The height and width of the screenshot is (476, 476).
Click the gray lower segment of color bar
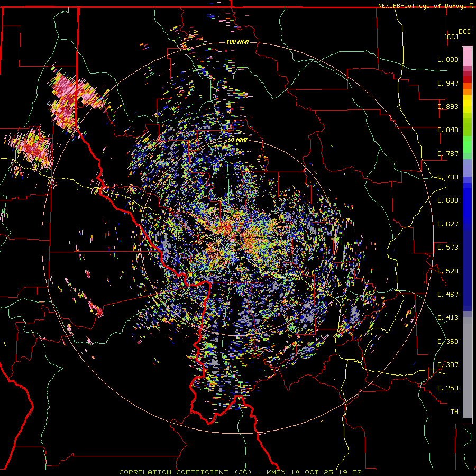(467, 368)
